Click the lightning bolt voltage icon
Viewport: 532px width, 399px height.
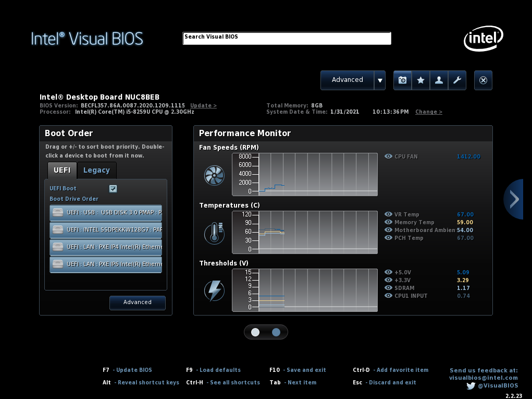[x=214, y=291]
